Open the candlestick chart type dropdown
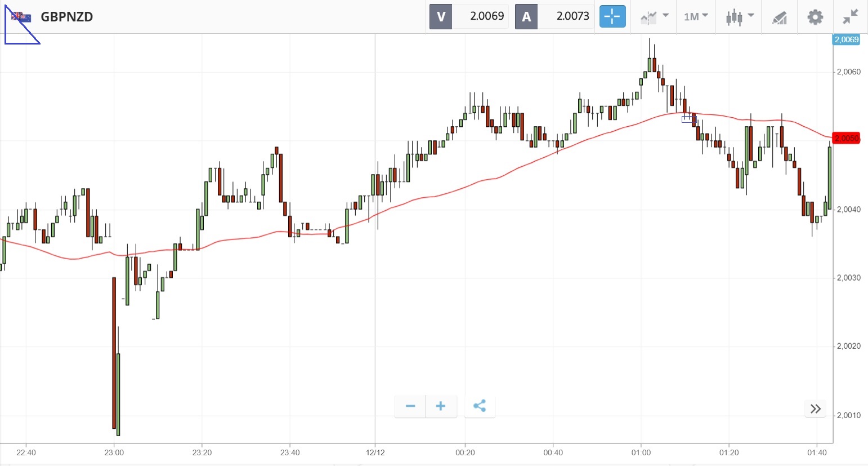 tap(739, 17)
